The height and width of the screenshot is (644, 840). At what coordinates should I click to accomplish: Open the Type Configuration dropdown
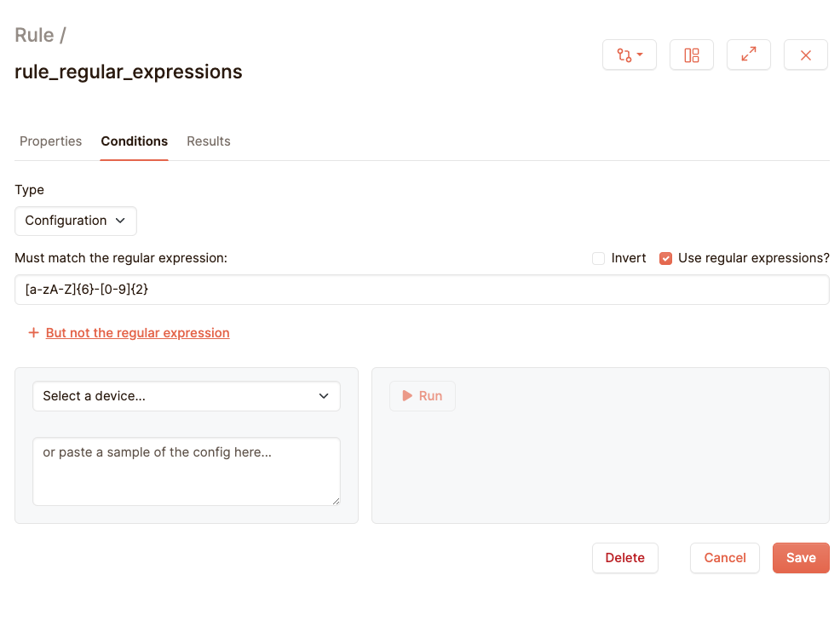point(76,221)
